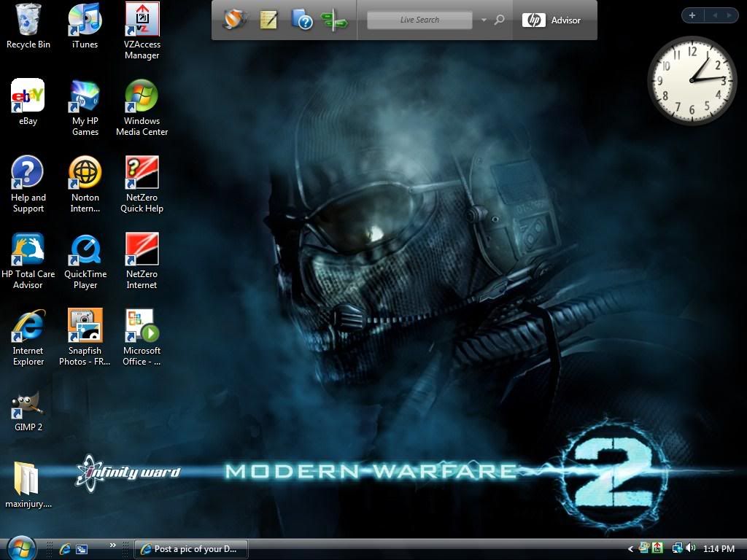Screen dimensions: 747x560
Task: Click the sidebar next arrow
Action: tap(729, 15)
